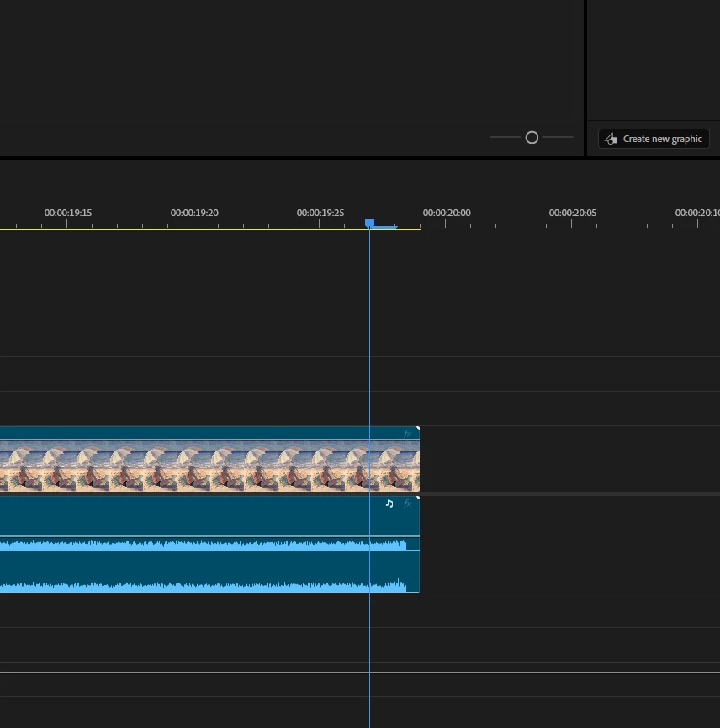Image resolution: width=720 pixels, height=728 pixels.
Task: Click the slider track right of the handle
Action: 558,137
